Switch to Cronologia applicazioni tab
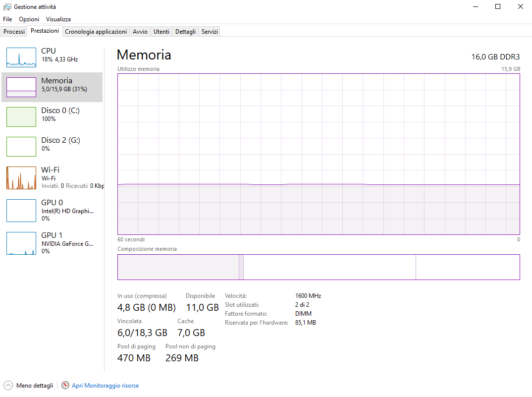This screenshot has height=397, width=532. tap(96, 32)
